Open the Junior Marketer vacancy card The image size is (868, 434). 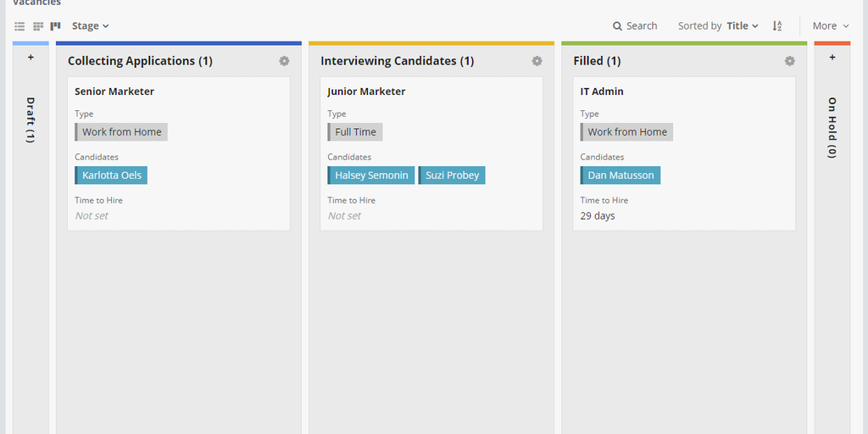click(x=366, y=92)
